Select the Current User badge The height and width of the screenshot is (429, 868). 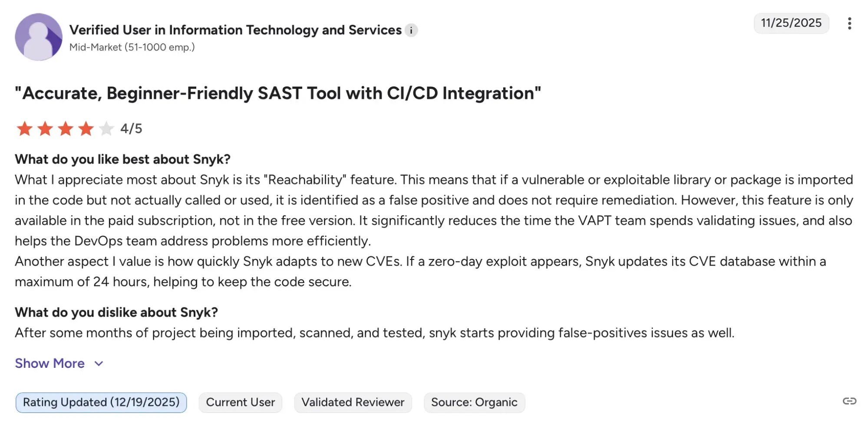(240, 403)
